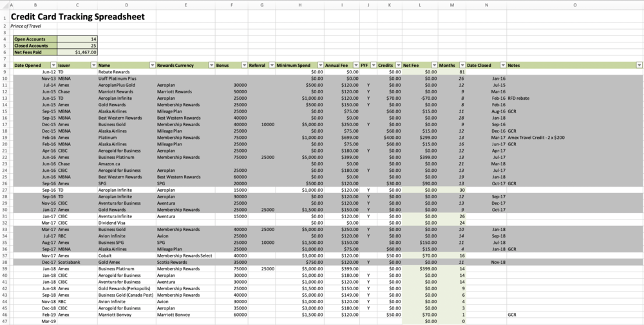
Task: Select row 8 header number
Action: coord(5,65)
